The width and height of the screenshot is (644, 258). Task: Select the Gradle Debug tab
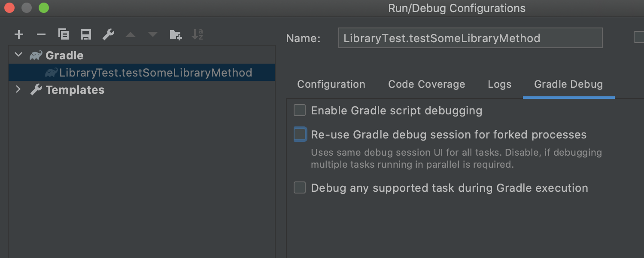point(568,84)
